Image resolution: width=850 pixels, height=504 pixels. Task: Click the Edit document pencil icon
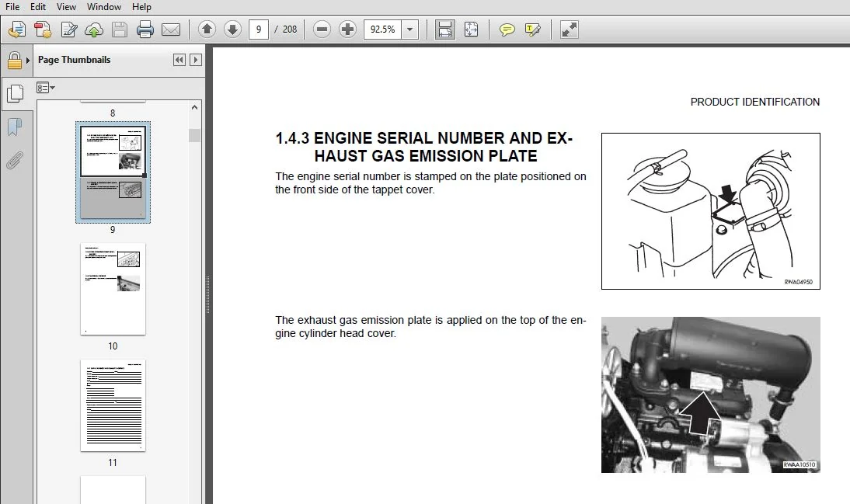pos(69,30)
